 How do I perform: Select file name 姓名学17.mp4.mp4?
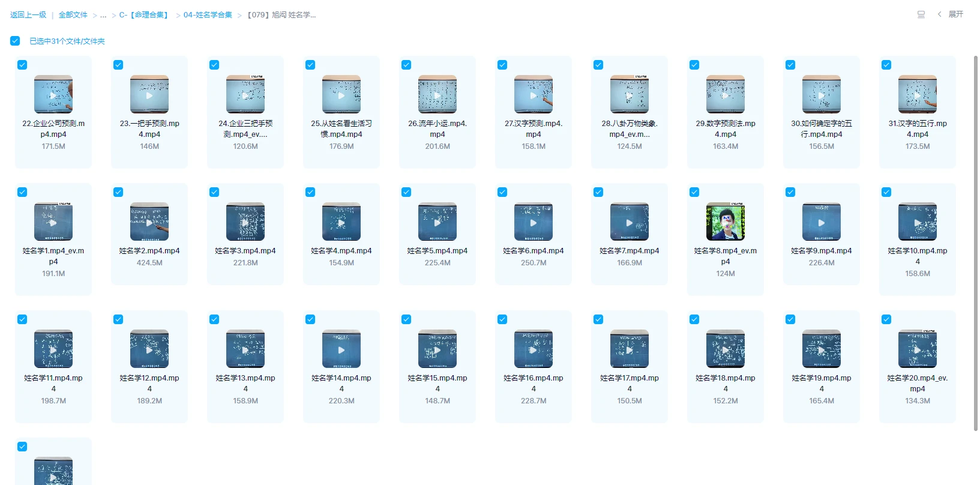tap(630, 384)
